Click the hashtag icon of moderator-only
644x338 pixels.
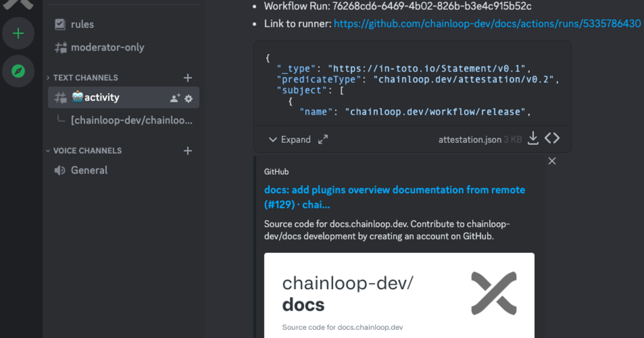click(x=60, y=47)
